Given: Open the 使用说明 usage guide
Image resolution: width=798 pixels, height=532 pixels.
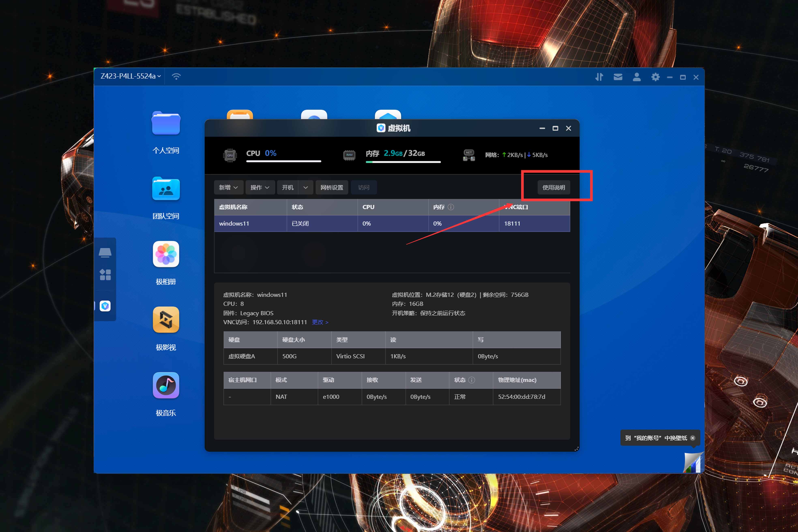Looking at the screenshot, I should coord(554,187).
